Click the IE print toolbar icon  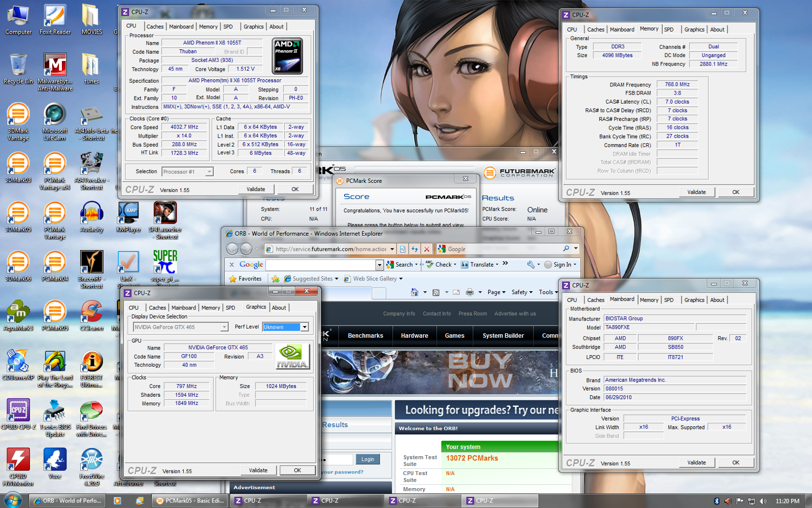tap(469, 292)
